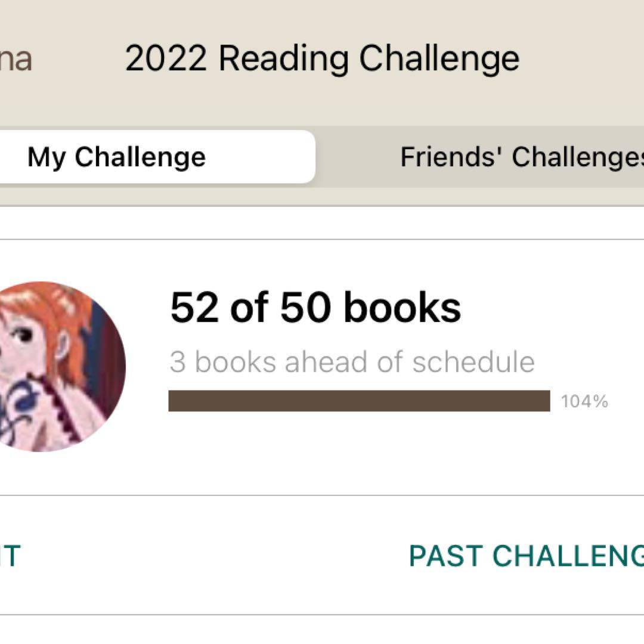Click the "52 of 50 books" heading
Image resolution: width=644 pixels, height=644 pixels.
click(315, 308)
